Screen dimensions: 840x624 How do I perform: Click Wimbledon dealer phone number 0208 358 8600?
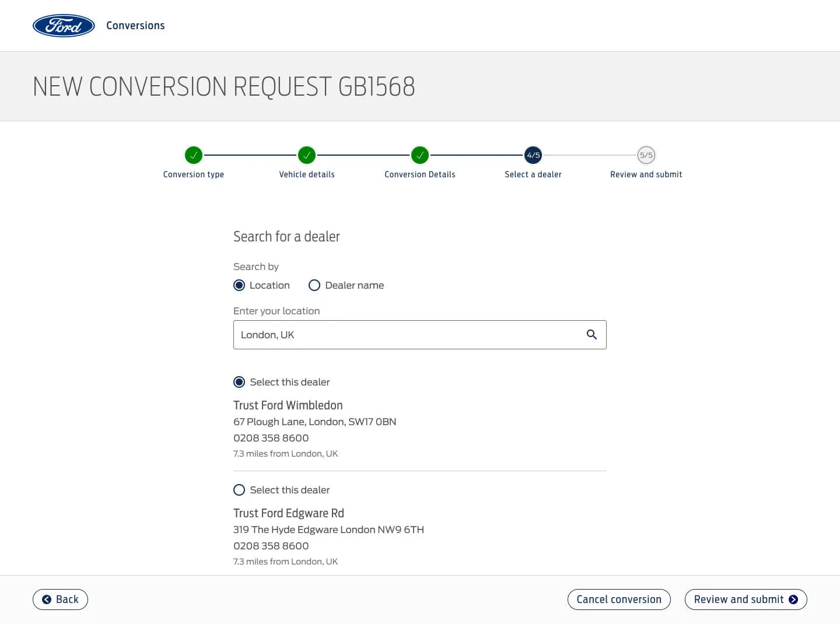(x=271, y=438)
